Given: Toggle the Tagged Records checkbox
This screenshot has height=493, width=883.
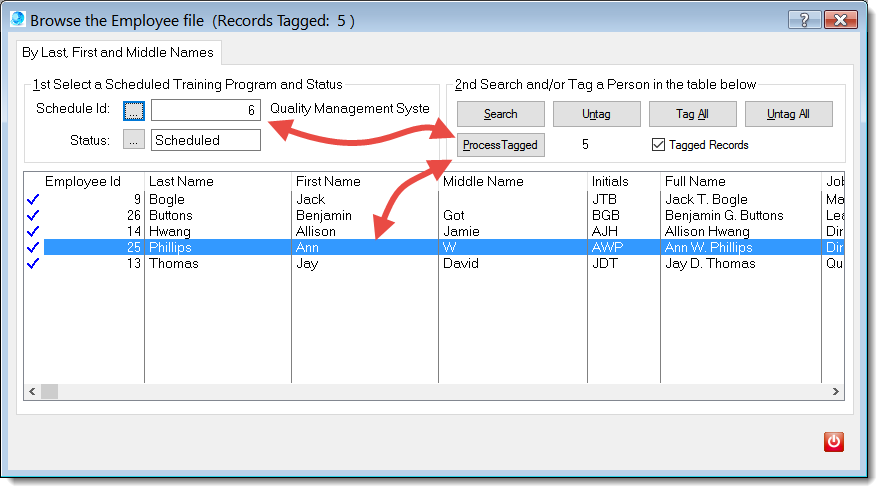Looking at the screenshot, I should (x=658, y=145).
